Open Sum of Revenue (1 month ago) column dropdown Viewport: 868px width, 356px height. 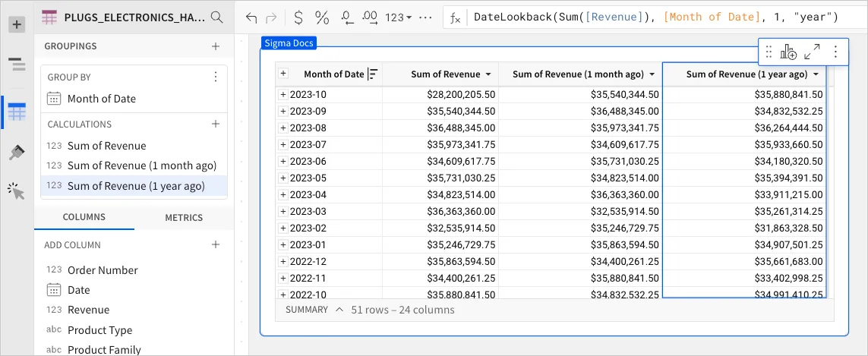point(652,74)
